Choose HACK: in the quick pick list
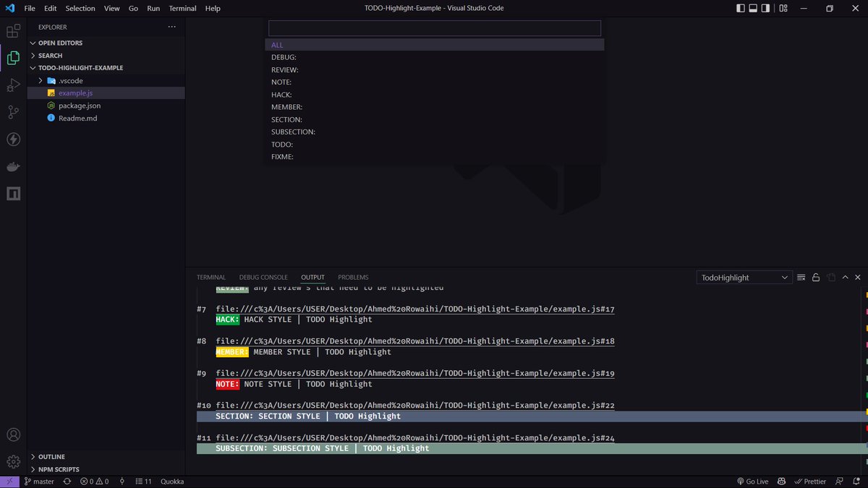The height and width of the screenshot is (488, 868). [434, 95]
